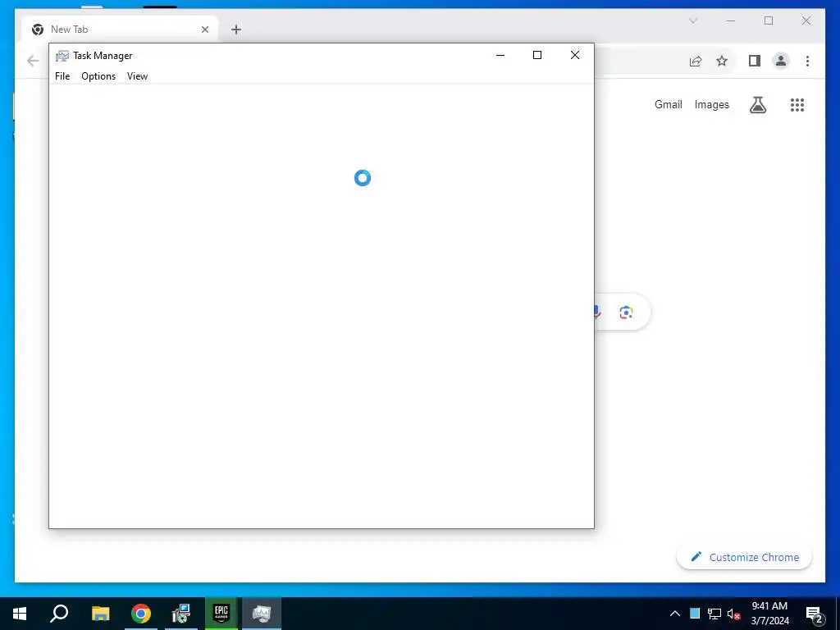840x630 pixels.
Task: Open a new Chrome tab with the plus button
Action: [236, 30]
